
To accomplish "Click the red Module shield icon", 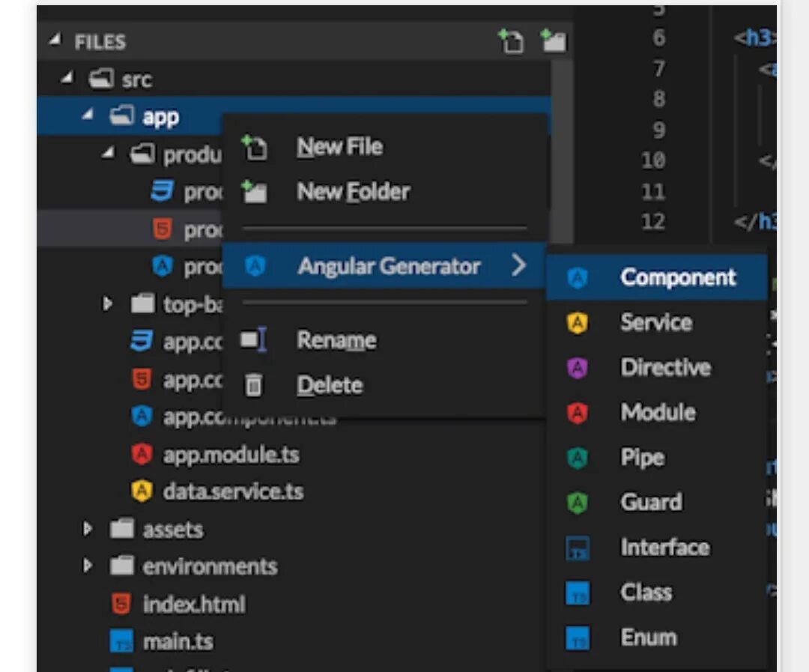I will (578, 413).
